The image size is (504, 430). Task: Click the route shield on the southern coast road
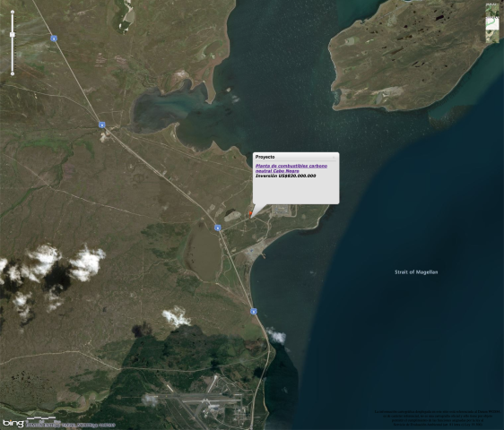click(254, 311)
